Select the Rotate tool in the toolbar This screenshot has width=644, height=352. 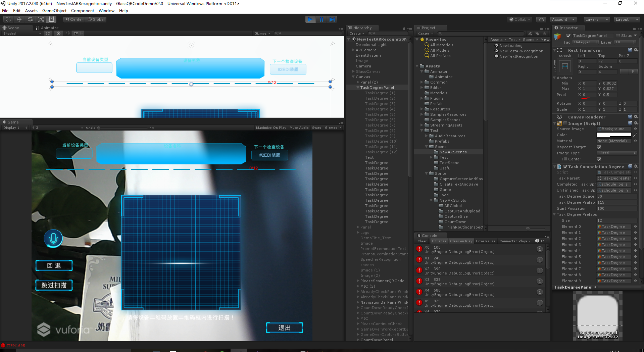(x=30, y=19)
